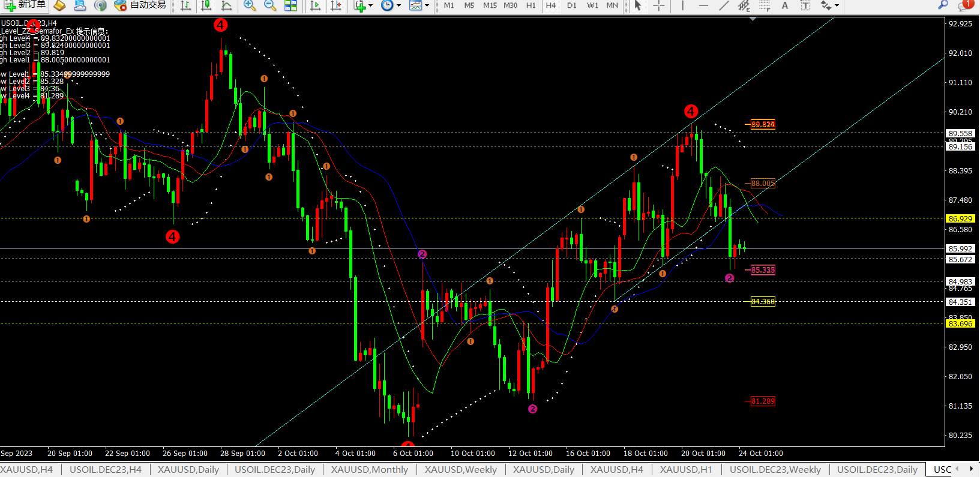Click the Periods clock icon

tap(388, 5)
